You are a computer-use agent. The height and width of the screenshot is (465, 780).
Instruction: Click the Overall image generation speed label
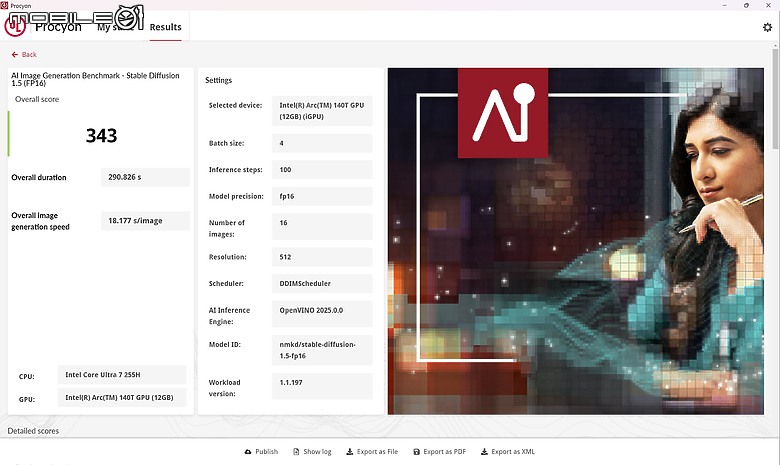(40, 221)
